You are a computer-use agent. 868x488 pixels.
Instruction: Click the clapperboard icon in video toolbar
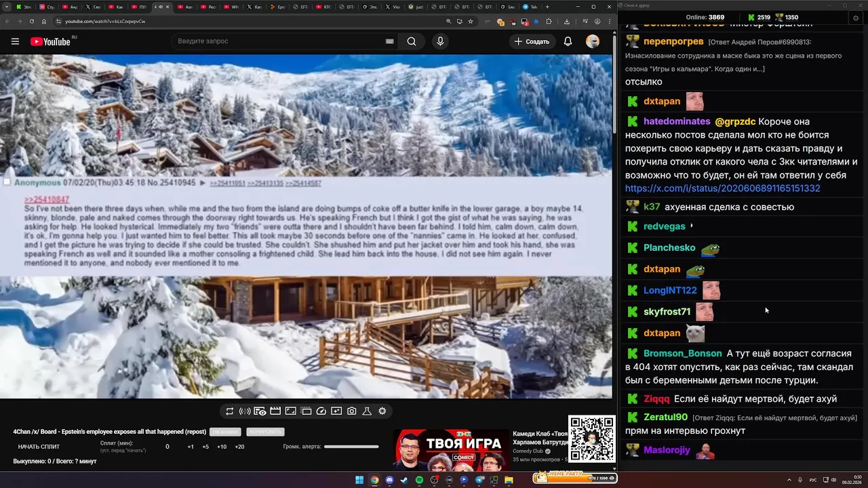click(275, 411)
